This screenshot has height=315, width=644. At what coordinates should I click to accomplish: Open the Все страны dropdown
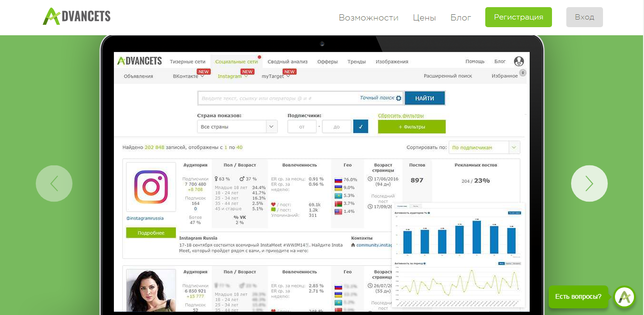tap(237, 127)
